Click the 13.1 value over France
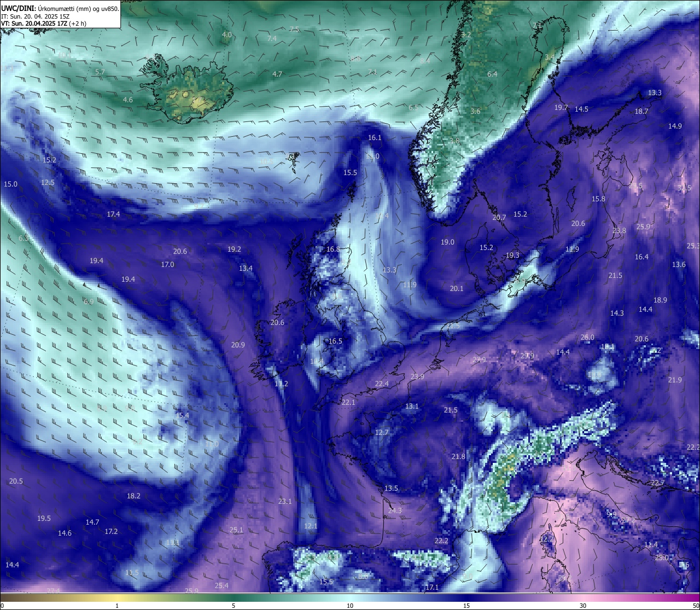This screenshot has width=700, height=610. click(x=412, y=406)
